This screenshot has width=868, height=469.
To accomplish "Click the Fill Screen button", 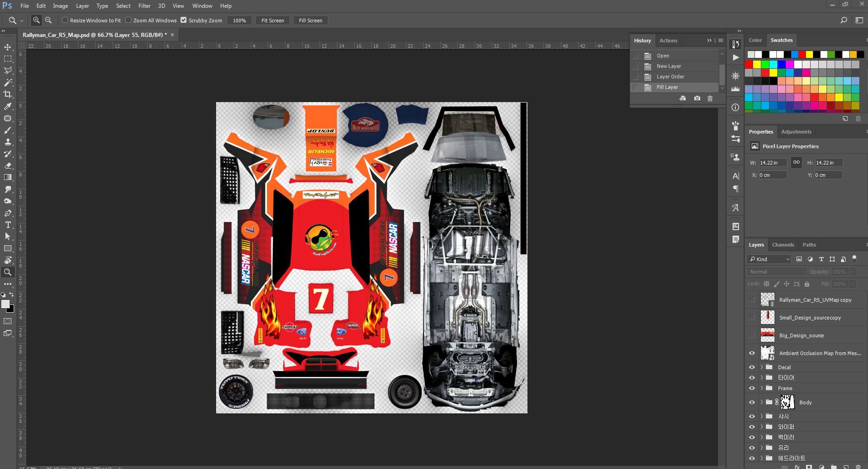I will 310,21.
